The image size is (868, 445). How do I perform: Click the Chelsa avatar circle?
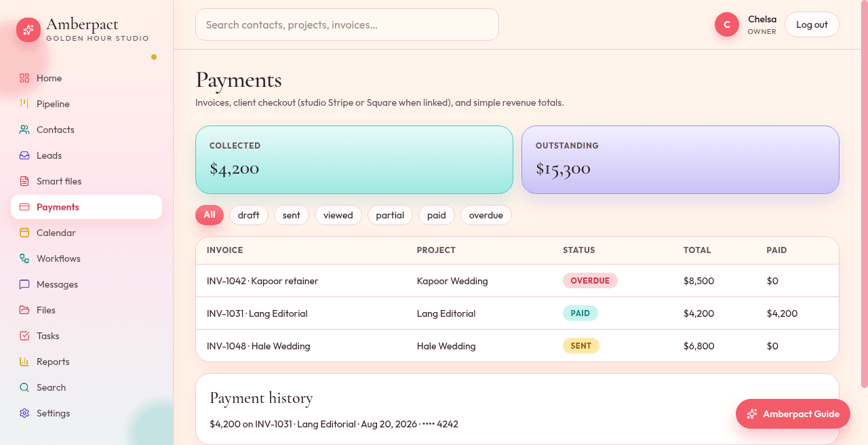pos(727,24)
